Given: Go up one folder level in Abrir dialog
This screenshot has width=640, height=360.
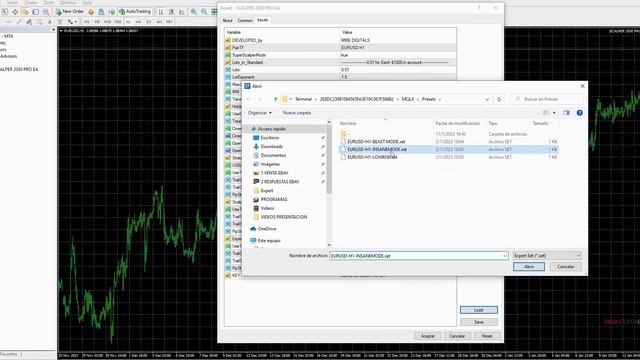Looking at the screenshot, I should click(276, 99).
